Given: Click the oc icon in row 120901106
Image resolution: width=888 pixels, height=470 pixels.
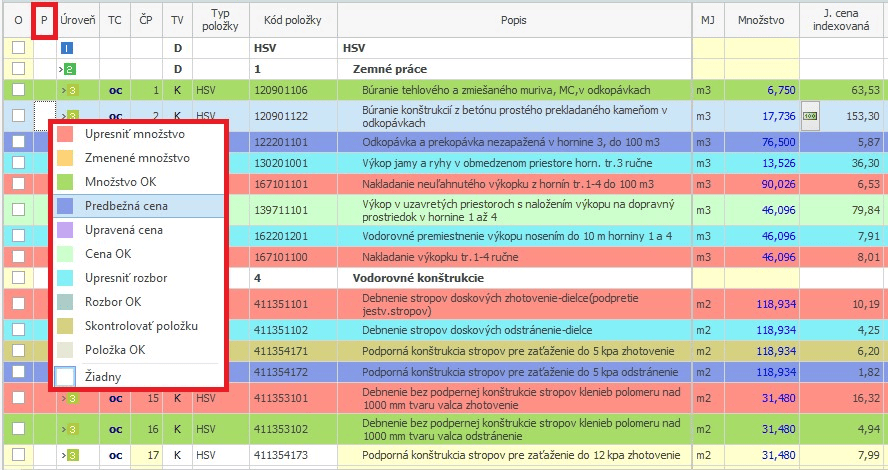Looking at the screenshot, I should point(115,90).
